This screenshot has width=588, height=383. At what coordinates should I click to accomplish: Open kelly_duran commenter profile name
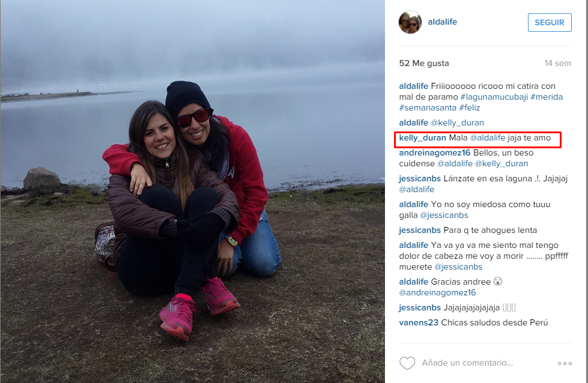click(422, 137)
